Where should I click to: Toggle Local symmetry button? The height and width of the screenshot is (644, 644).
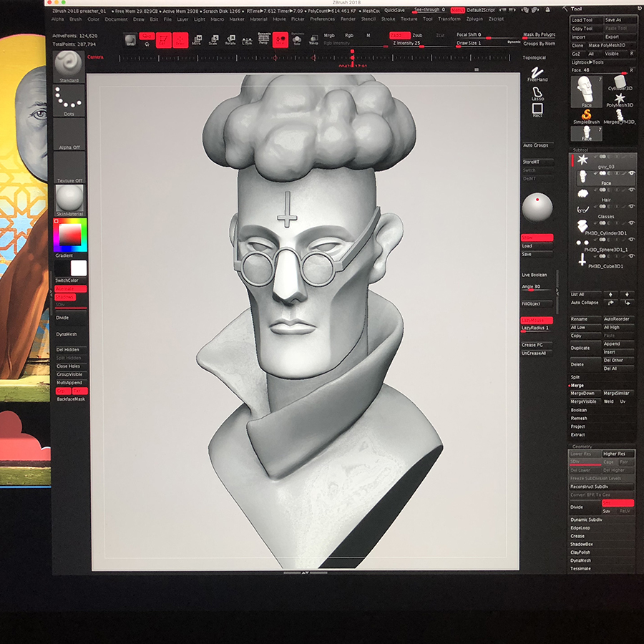click(x=280, y=40)
